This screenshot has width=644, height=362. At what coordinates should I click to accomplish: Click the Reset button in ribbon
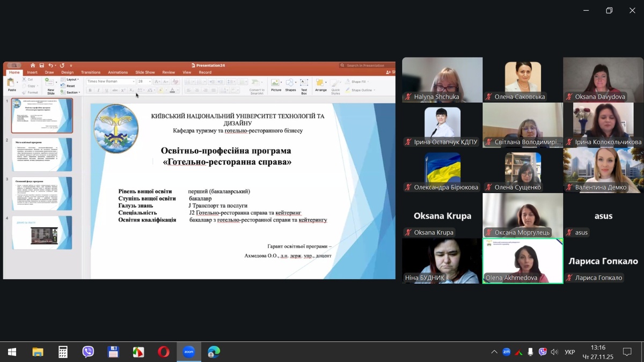click(x=70, y=86)
